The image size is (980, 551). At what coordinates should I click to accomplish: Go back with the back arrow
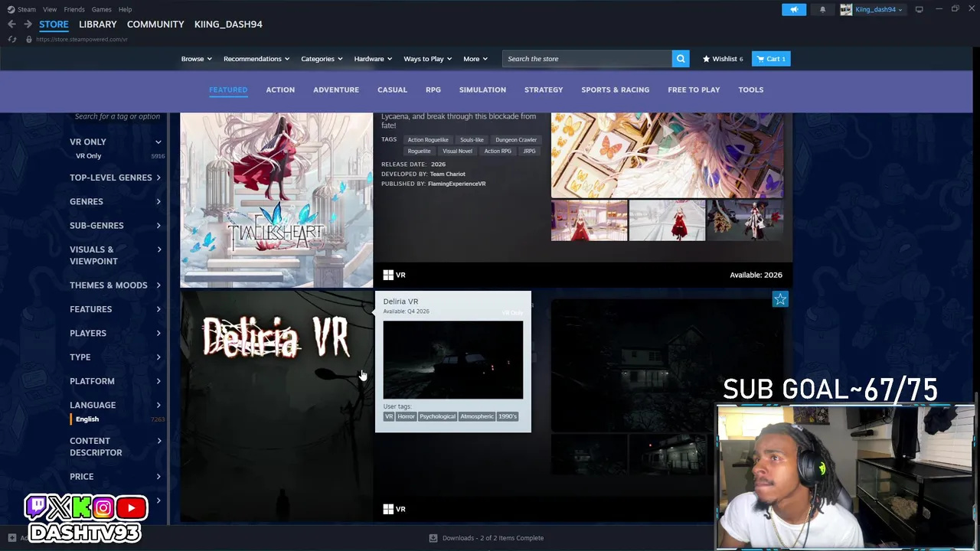click(x=11, y=24)
